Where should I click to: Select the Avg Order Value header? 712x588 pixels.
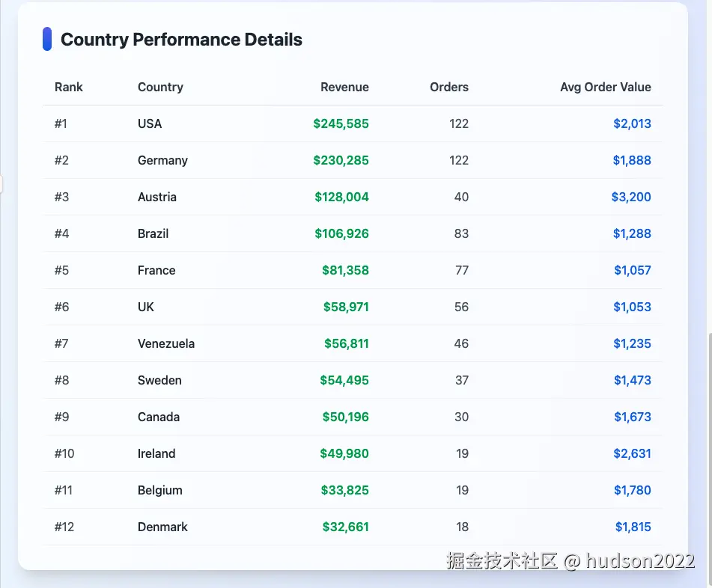605,87
